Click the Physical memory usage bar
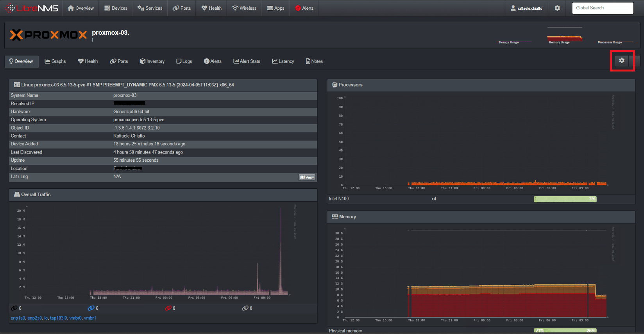Image resolution: width=644 pixels, height=334 pixels. [x=565, y=331]
